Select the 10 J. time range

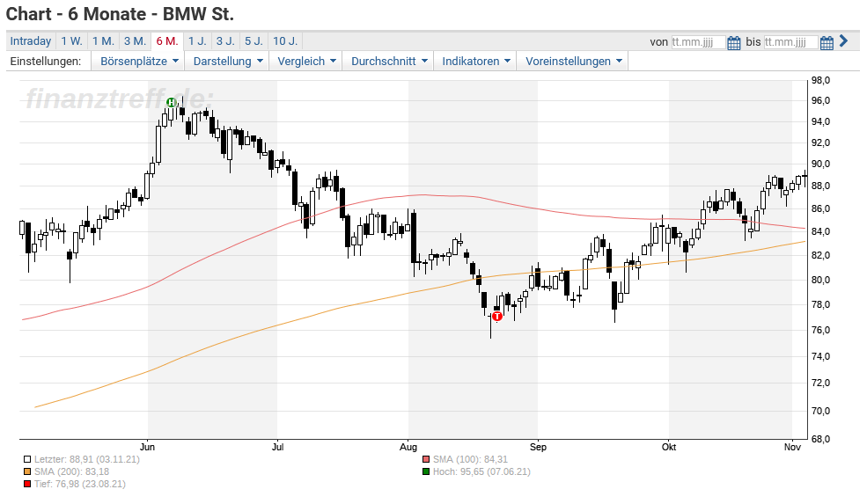click(285, 40)
